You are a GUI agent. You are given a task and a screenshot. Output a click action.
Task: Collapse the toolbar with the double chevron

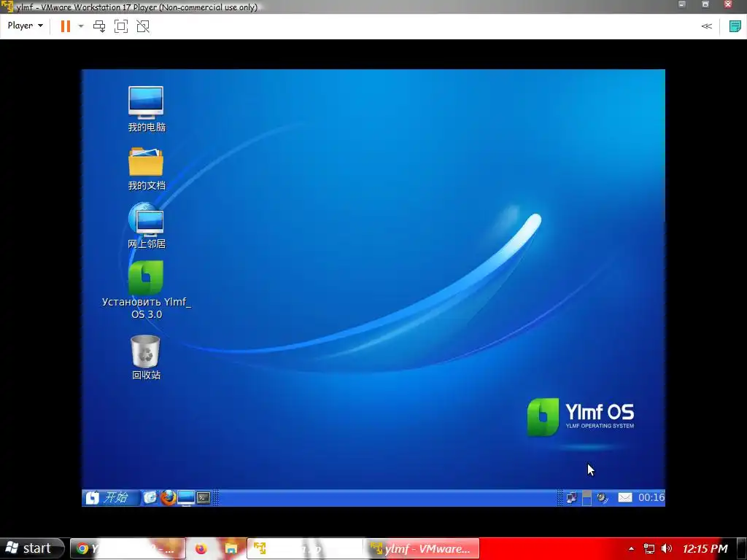[706, 26]
